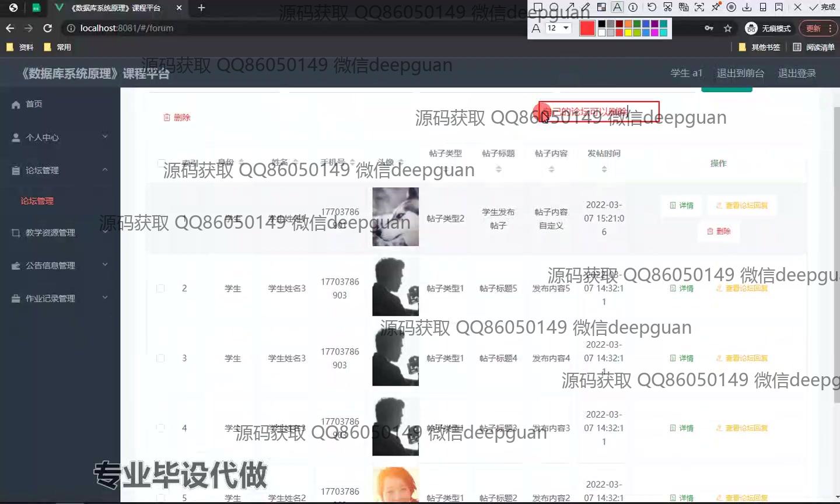Click the 无痕模式 incognito indicator
Viewport: 840px width, 504px height.
click(x=768, y=28)
